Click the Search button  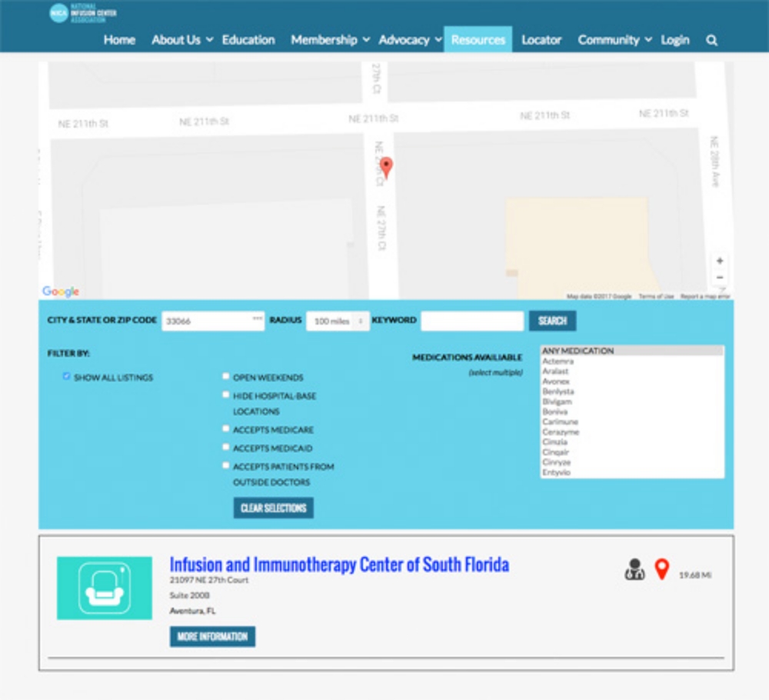(552, 321)
